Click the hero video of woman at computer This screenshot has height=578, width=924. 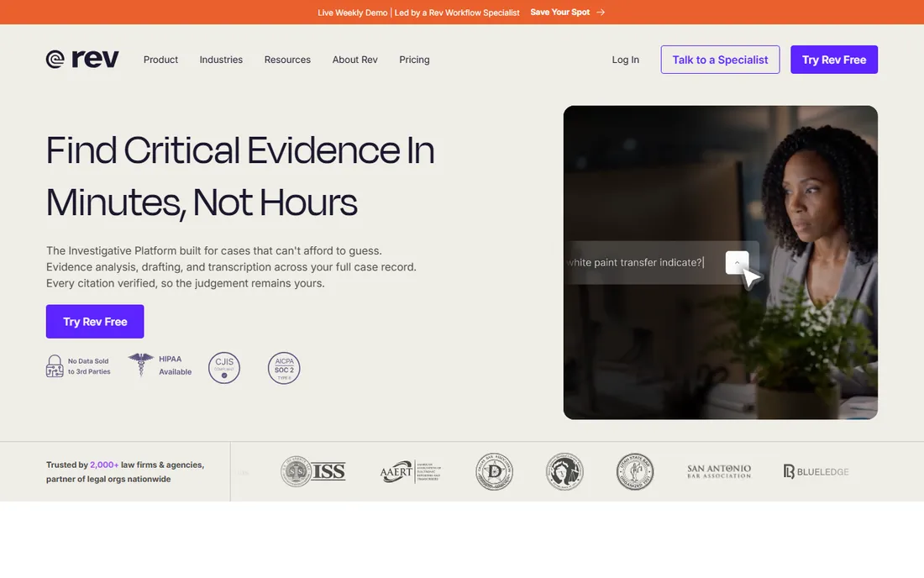720,262
